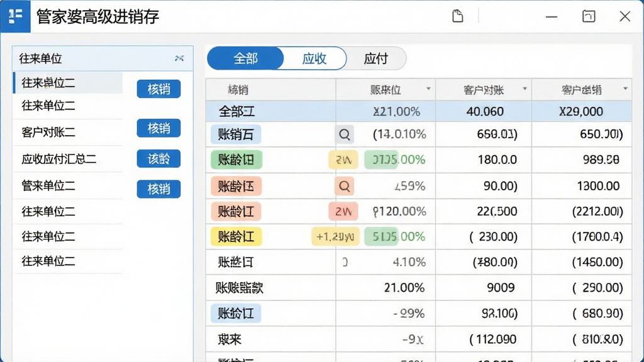Viewport: 644px width, 362px height.
Task: Click the value (2212.00)
Action: coord(597,211)
